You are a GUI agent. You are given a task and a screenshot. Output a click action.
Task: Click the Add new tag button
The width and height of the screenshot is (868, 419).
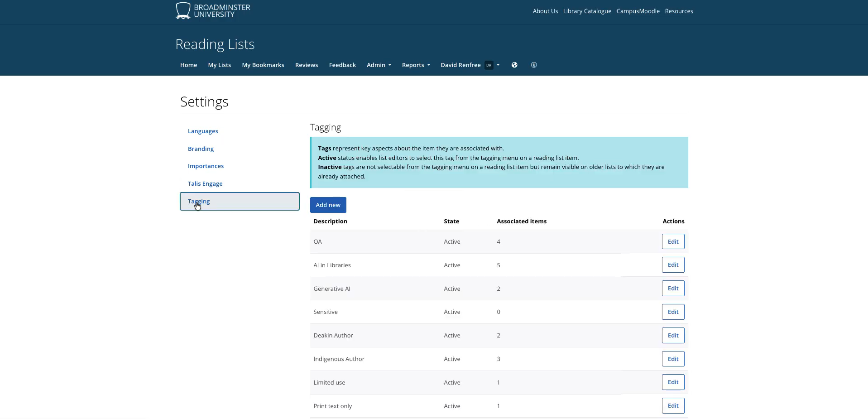tap(328, 205)
